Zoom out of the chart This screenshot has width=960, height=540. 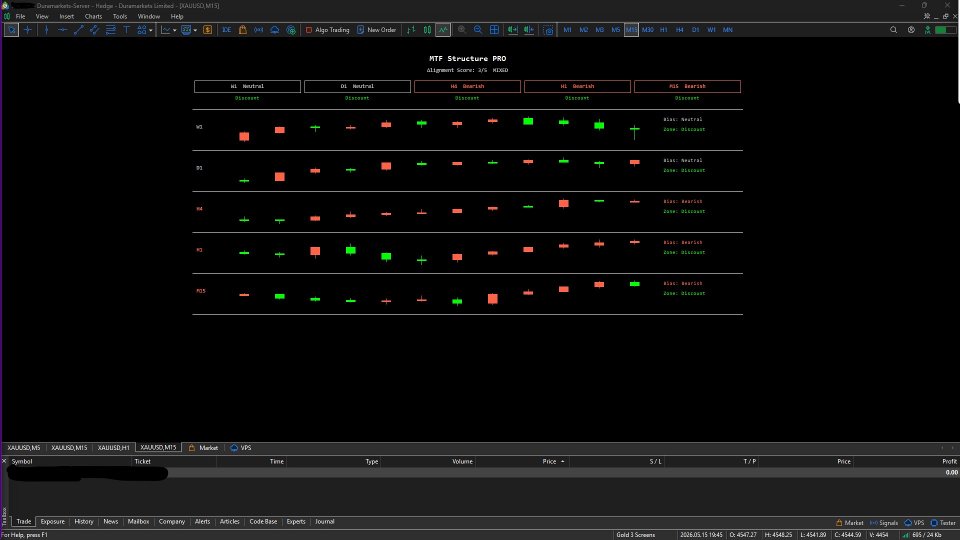pos(478,29)
